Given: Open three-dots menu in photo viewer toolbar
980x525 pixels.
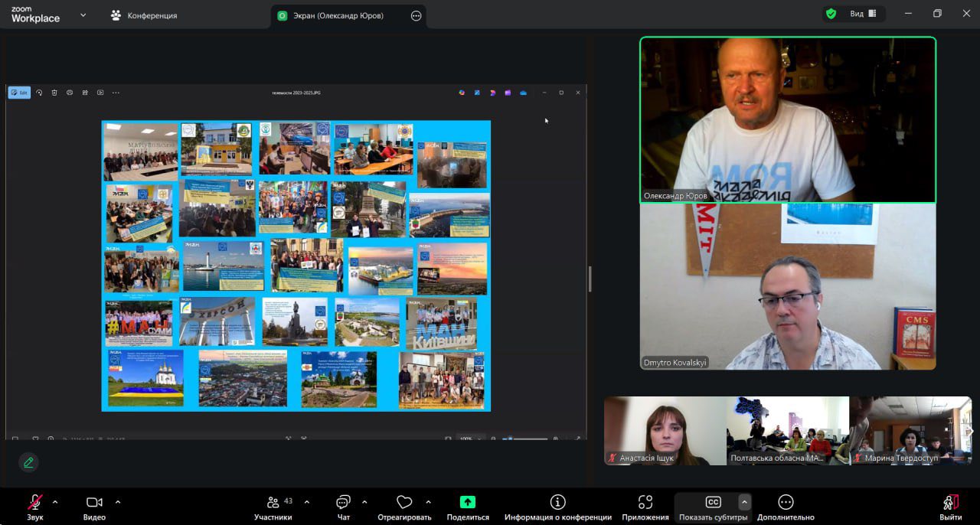Looking at the screenshot, I should 116,93.
